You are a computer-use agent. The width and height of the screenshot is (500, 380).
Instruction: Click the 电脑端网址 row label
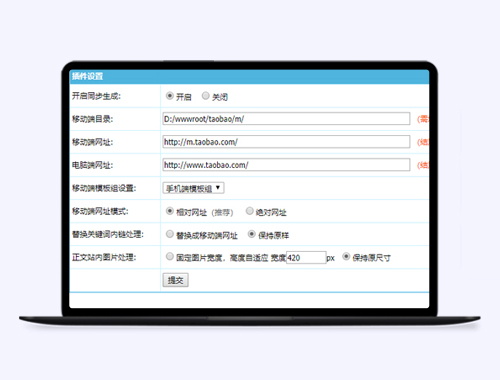[93, 165]
